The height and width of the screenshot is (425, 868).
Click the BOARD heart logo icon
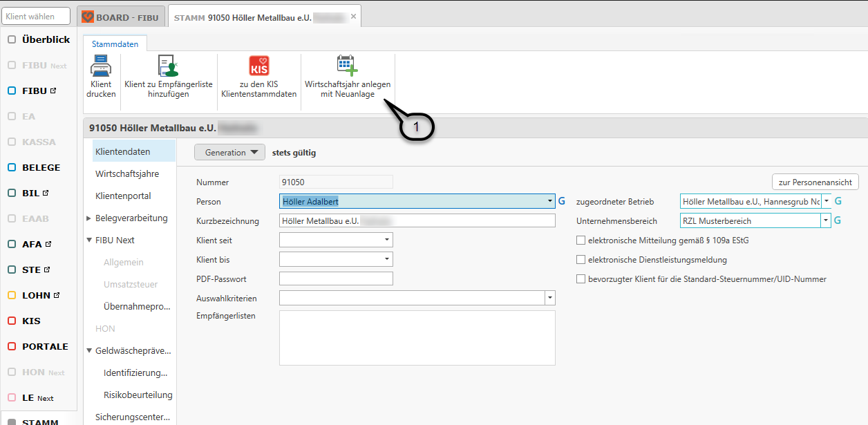(88, 16)
